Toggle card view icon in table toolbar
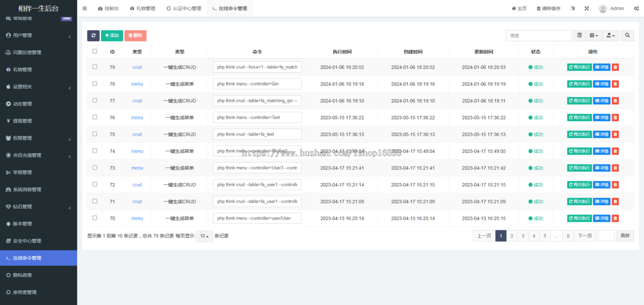 [x=580, y=35]
